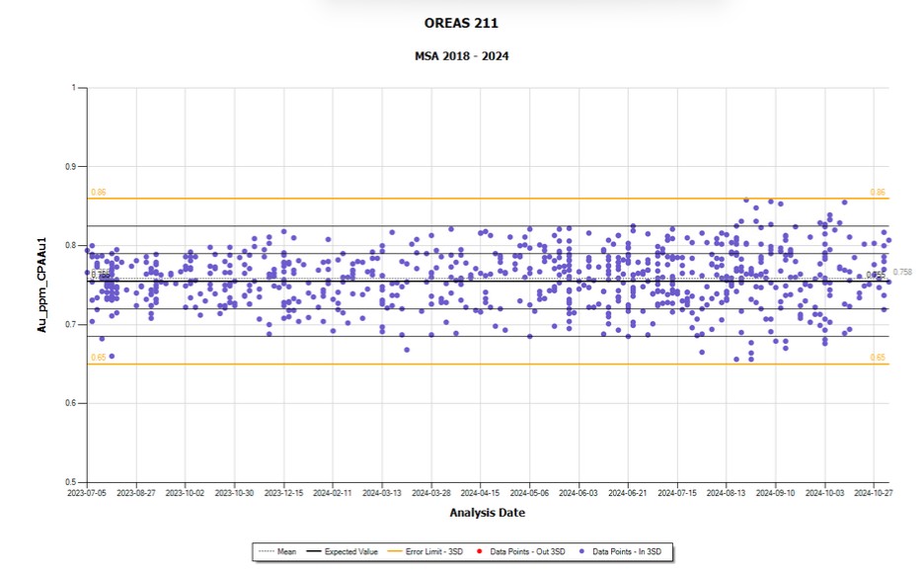Click the left 0.86 upper limit label
Image resolution: width=924 pixels, height=575 pixels.
(99, 193)
